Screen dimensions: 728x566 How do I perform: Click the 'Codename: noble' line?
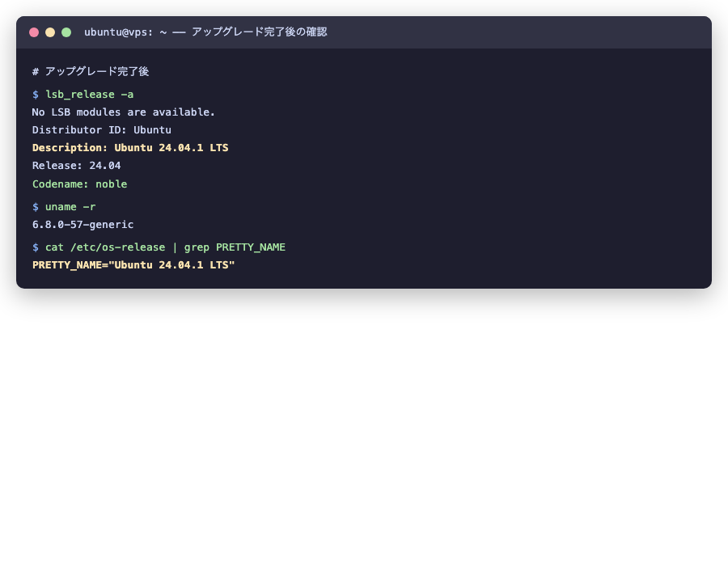79,184
